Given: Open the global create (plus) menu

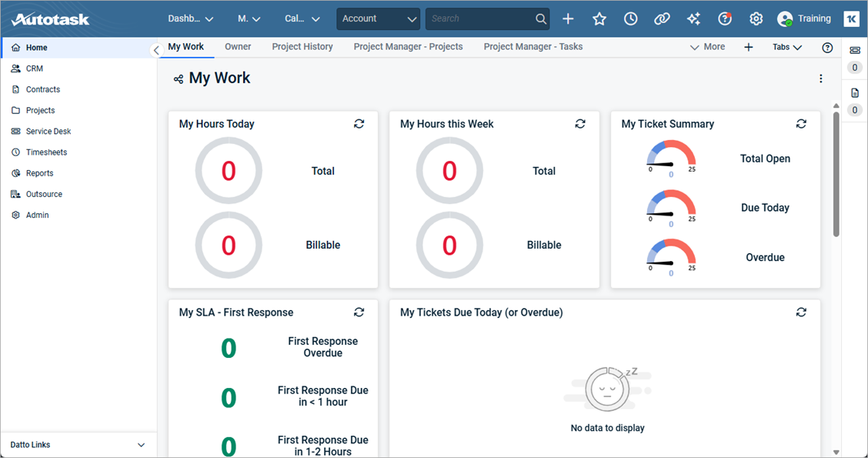Looking at the screenshot, I should pos(568,18).
